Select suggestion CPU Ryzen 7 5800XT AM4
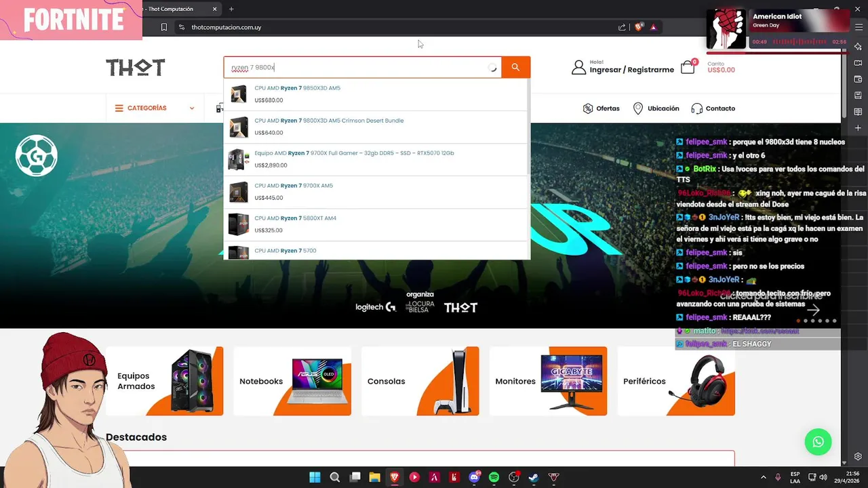The height and width of the screenshot is (488, 868). (376, 224)
